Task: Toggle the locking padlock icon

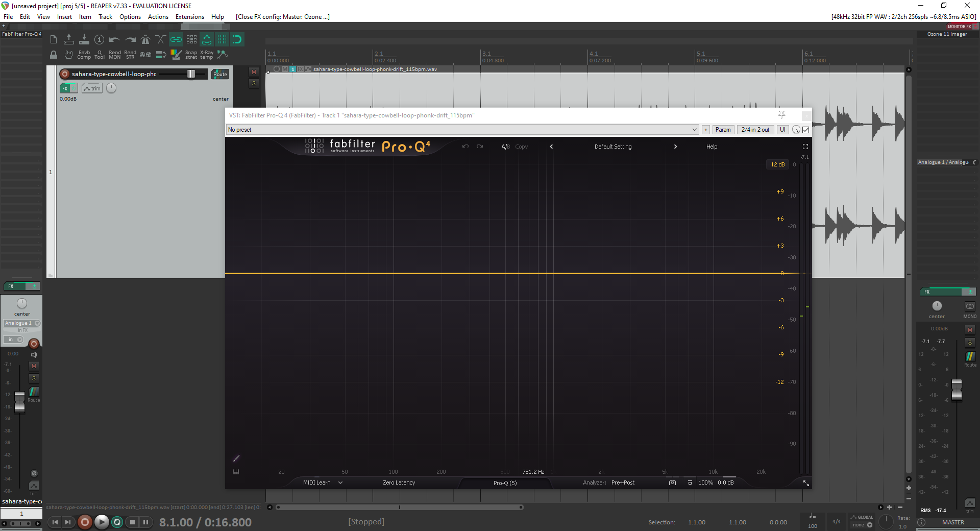Action: [x=54, y=55]
